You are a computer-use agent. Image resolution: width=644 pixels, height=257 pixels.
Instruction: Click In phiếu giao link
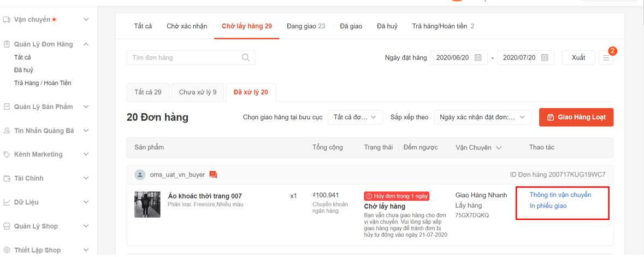(x=548, y=206)
